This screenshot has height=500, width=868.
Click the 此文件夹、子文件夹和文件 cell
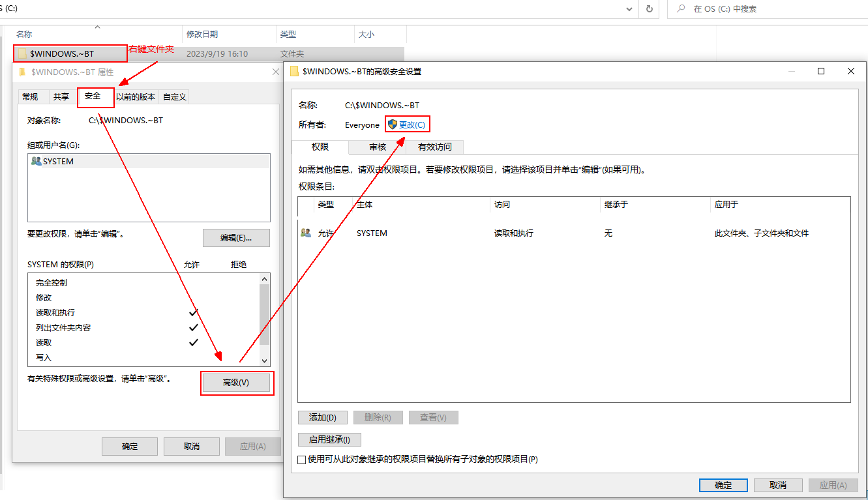(x=762, y=233)
